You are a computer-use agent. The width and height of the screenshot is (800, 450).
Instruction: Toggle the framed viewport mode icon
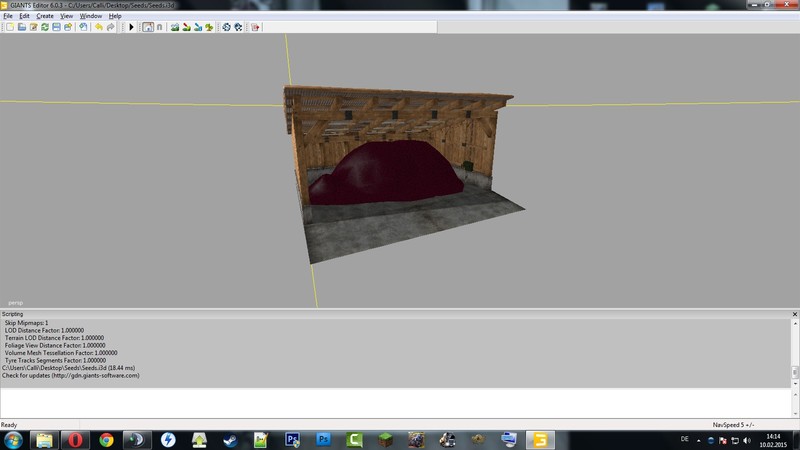tap(148, 27)
